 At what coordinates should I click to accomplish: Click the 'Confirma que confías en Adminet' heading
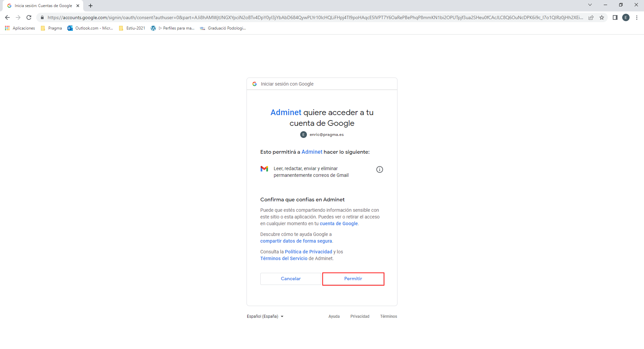tap(303, 200)
